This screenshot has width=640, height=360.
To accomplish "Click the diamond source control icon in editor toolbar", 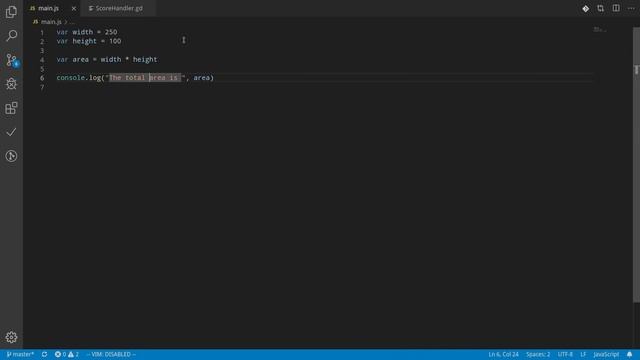I will tap(585, 9).
